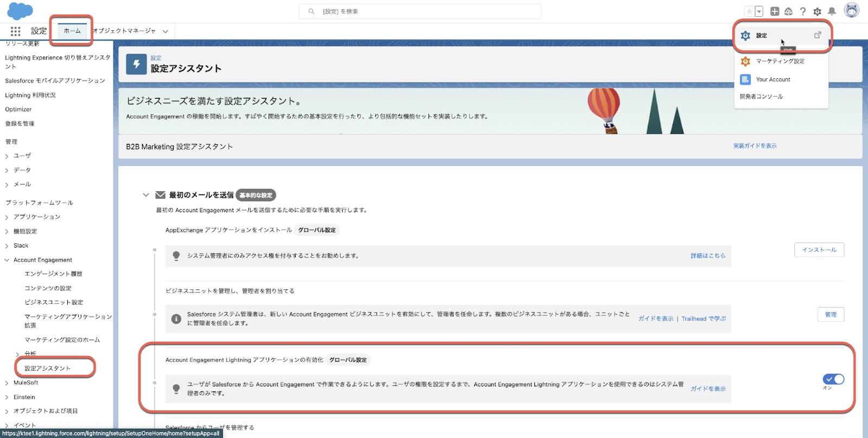Screen dimensions: 868x438
Task: Select 開発者コンソール menu item
Action: [781, 97]
